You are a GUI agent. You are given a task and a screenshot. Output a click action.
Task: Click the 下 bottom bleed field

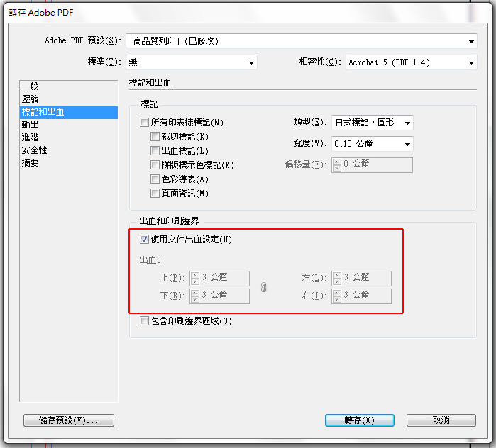point(219,296)
